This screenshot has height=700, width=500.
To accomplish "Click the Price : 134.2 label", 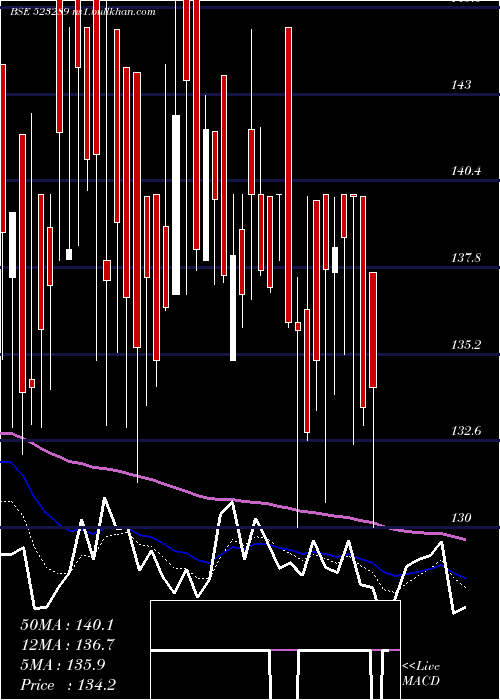I will click(68, 685).
